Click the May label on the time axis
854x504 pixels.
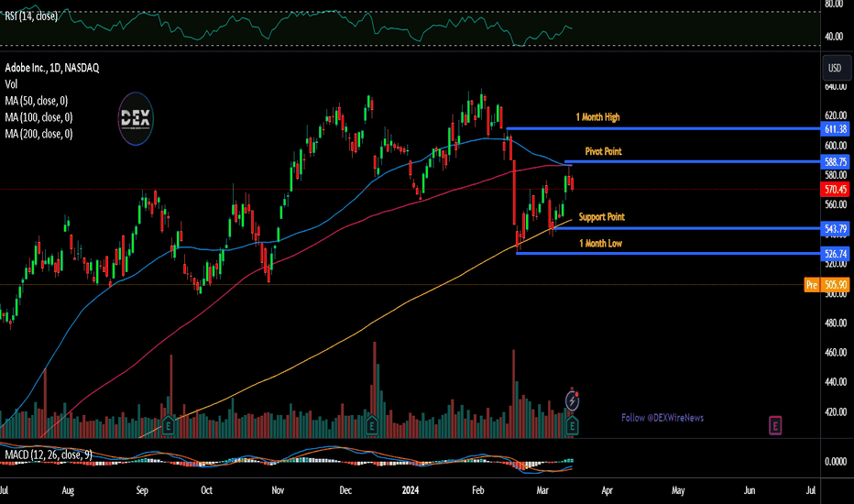(x=678, y=490)
